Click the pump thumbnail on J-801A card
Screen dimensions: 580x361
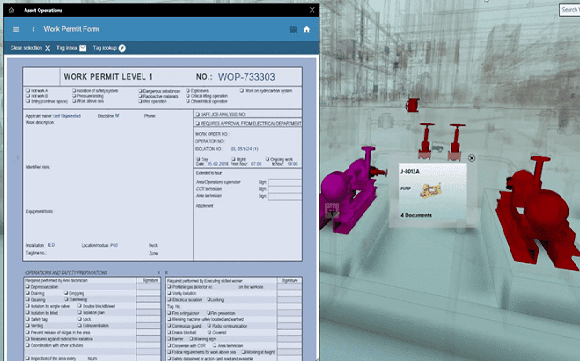point(431,190)
